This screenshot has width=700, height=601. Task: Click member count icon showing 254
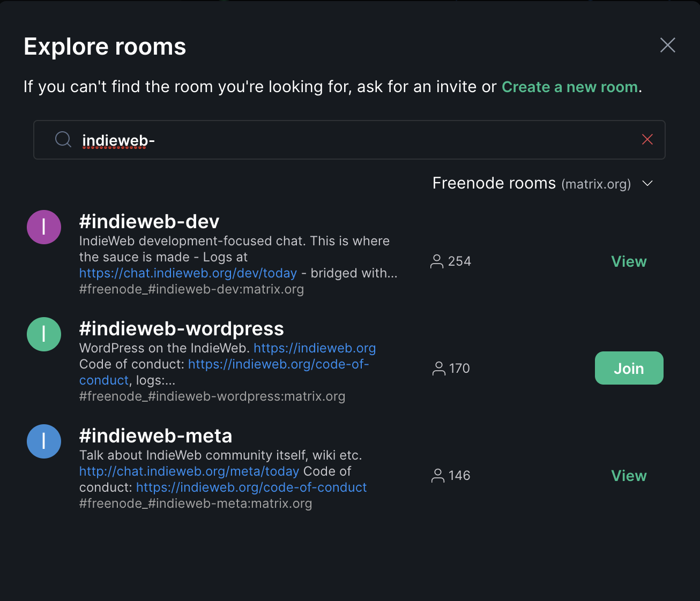click(x=437, y=261)
